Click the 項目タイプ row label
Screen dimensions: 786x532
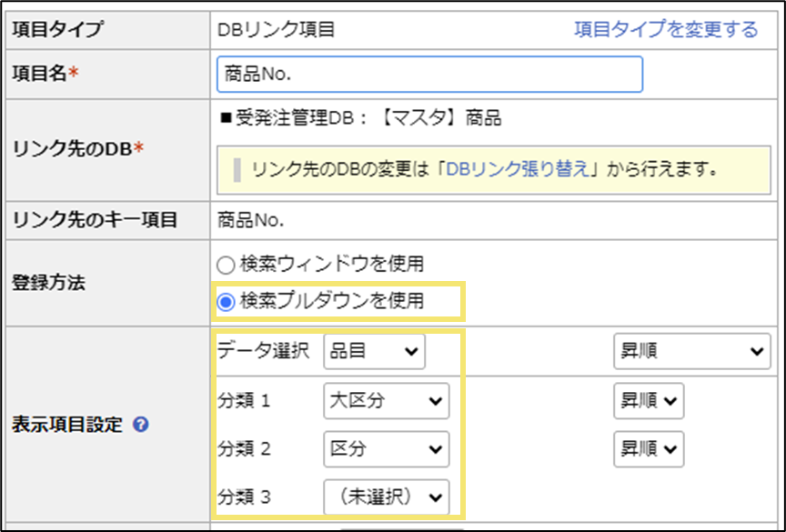click(x=56, y=30)
